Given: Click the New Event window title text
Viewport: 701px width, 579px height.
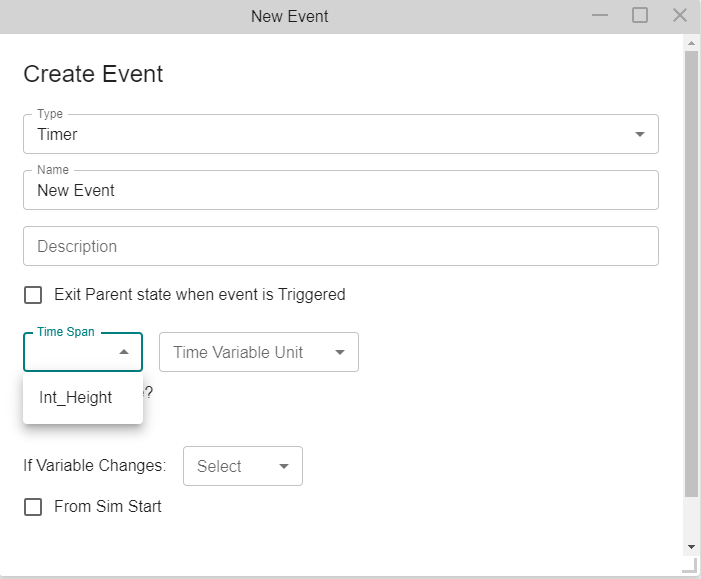Looking at the screenshot, I should coord(289,17).
